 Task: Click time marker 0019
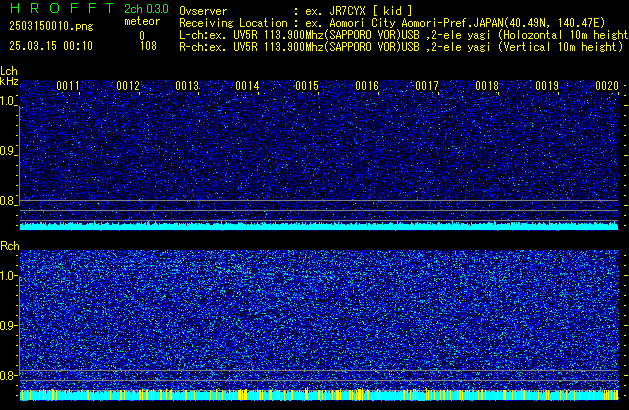pos(547,86)
